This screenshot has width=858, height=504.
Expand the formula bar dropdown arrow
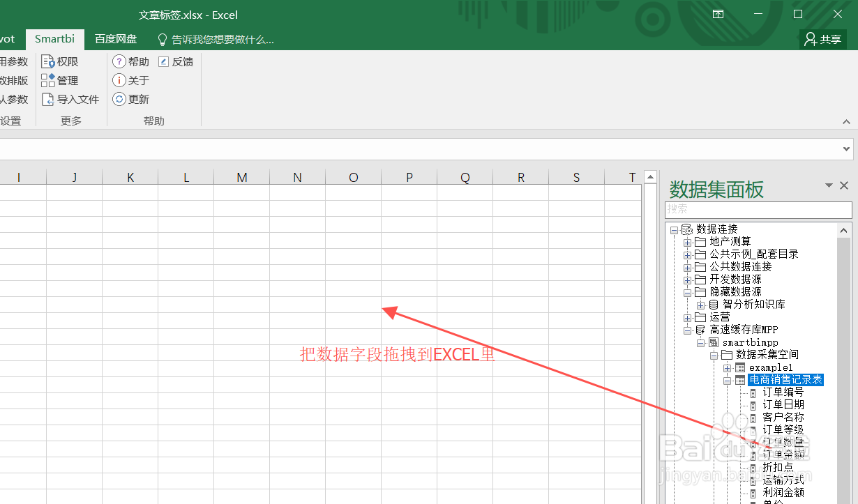[847, 148]
